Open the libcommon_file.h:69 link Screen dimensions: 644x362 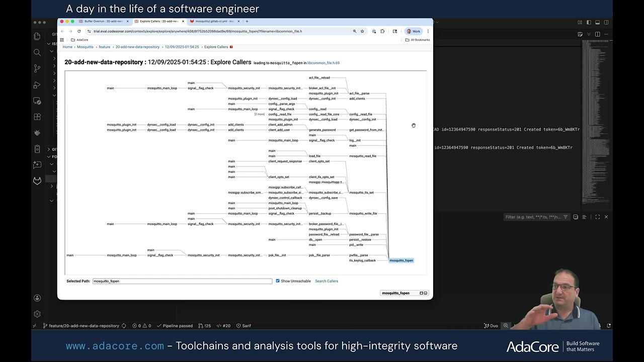pyautogui.click(x=324, y=63)
